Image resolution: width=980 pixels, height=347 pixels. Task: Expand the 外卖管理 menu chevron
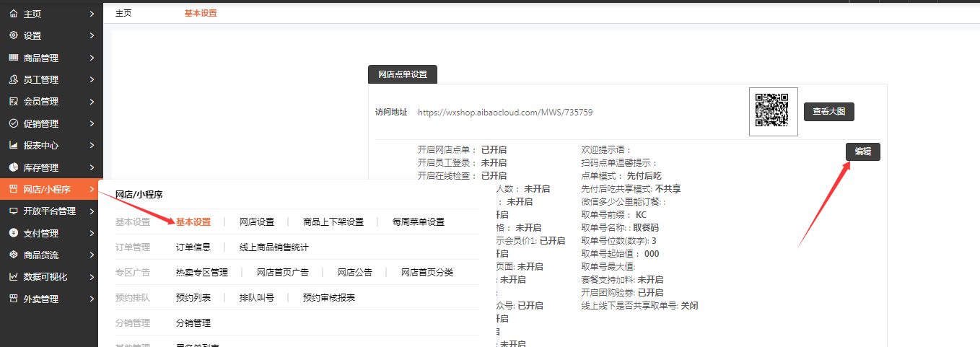92,299
